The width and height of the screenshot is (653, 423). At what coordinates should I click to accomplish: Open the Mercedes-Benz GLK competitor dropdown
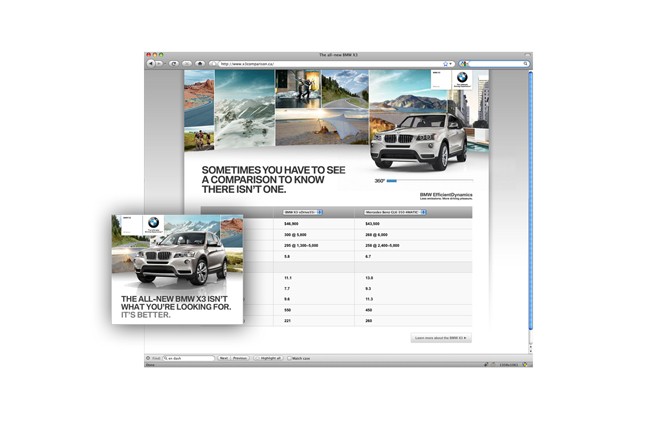[x=395, y=212]
